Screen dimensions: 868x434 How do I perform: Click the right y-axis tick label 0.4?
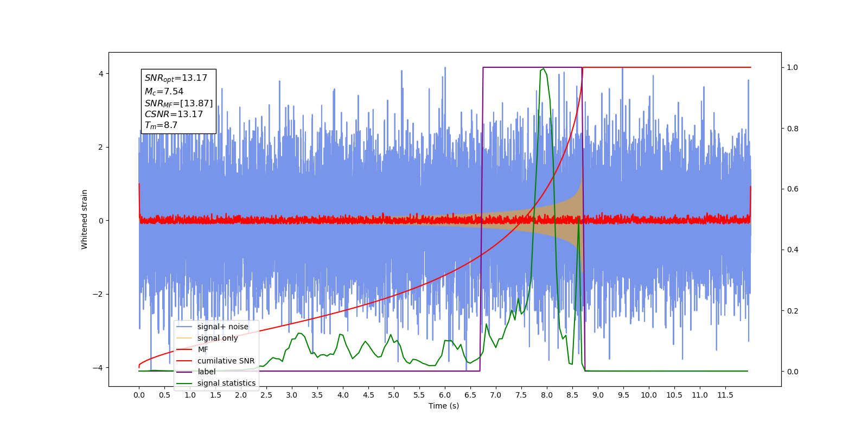point(793,250)
